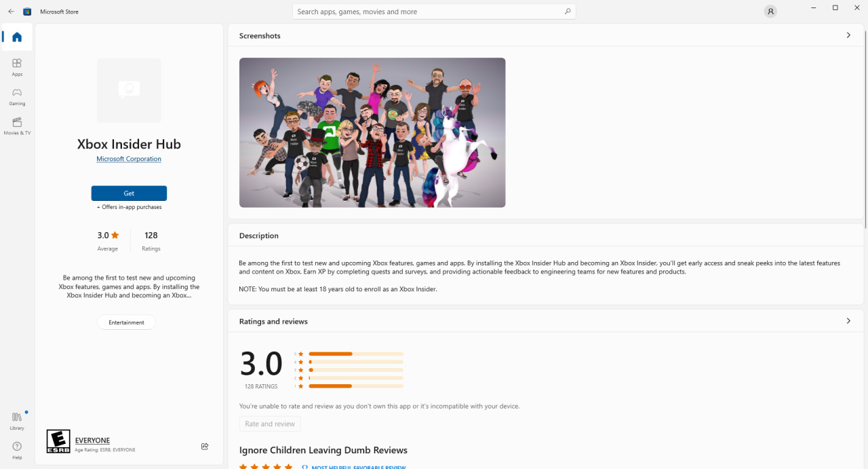This screenshot has height=469, width=868.
Task: Open the user account profile icon
Action: pos(770,12)
